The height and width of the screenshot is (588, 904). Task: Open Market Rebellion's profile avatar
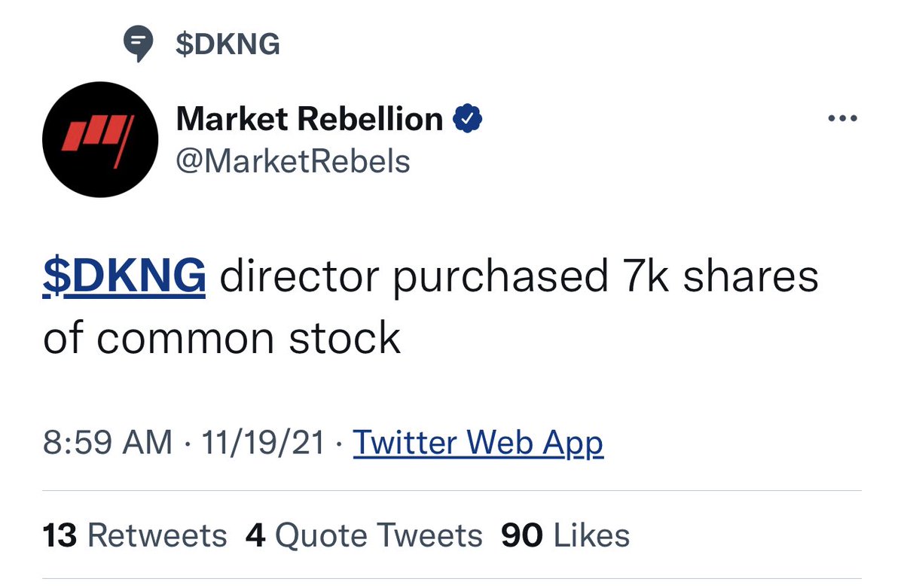point(100,139)
